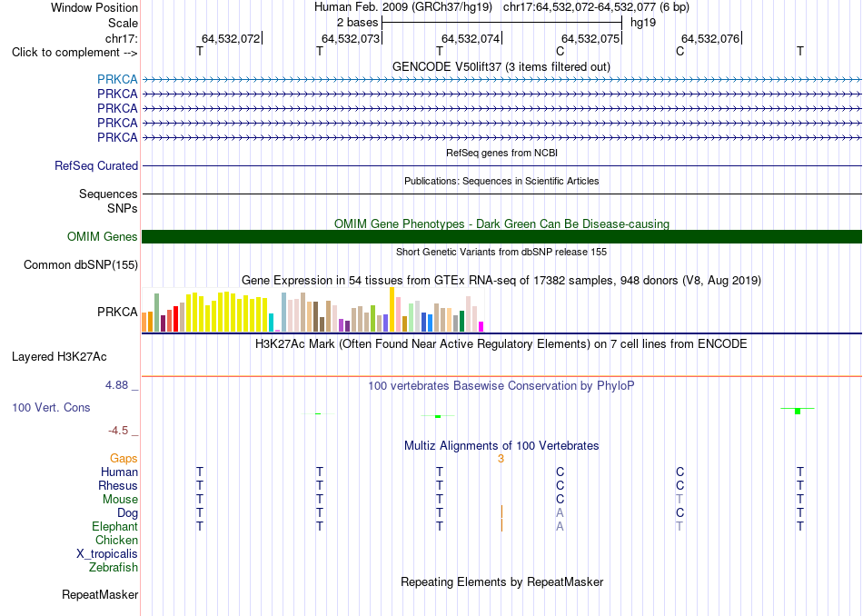Click 'Multiz Alignments of 100 Vertebrates' title
Screen dimensions: 863x616
point(501,446)
